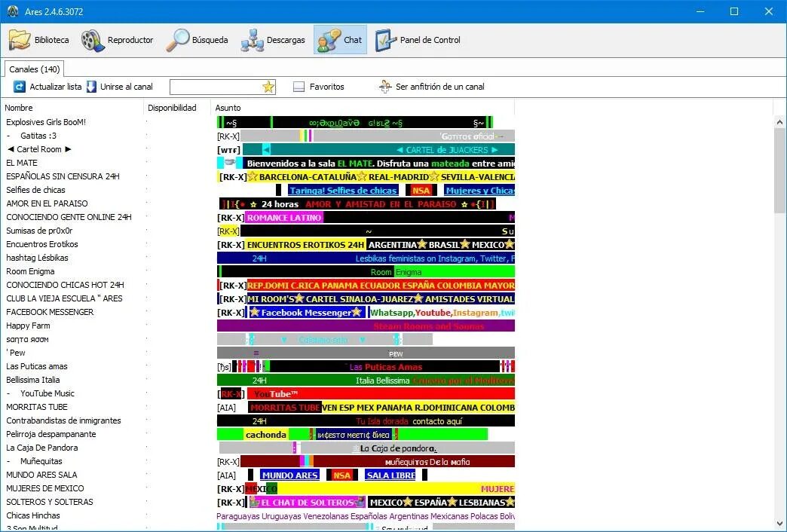Select CLUB LA VIEJA ESCUELA channel
787x532 pixels.
click(64, 298)
